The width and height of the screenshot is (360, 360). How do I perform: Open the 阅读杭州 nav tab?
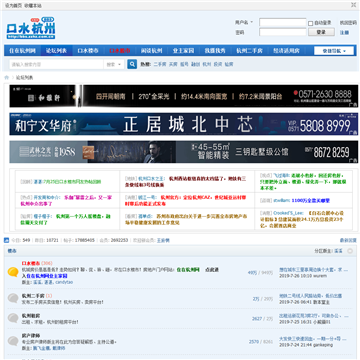(x=151, y=51)
